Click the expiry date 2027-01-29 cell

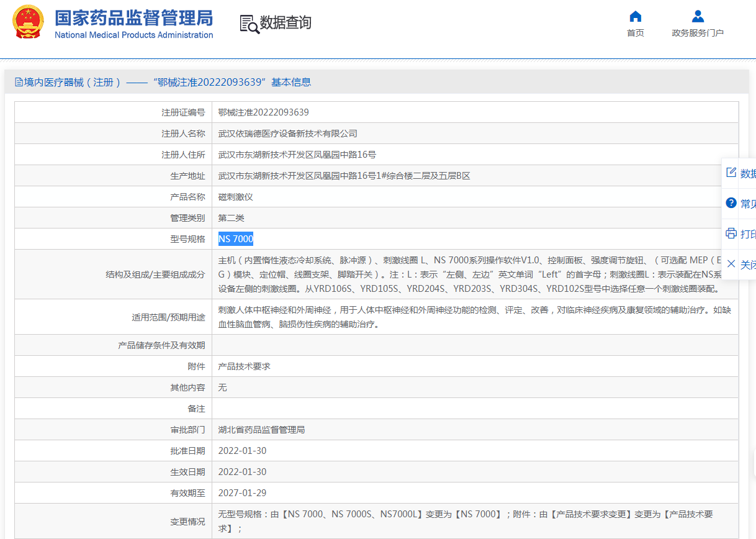(x=242, y=493)
